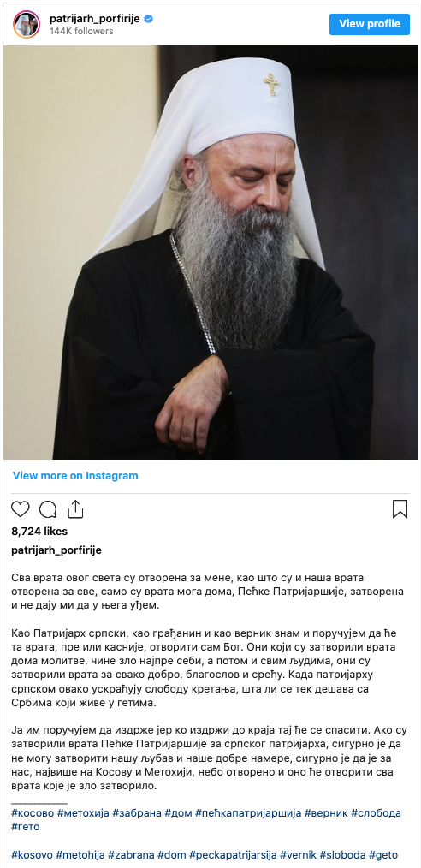Open comments via speech bubble icon

coord(48,509)
